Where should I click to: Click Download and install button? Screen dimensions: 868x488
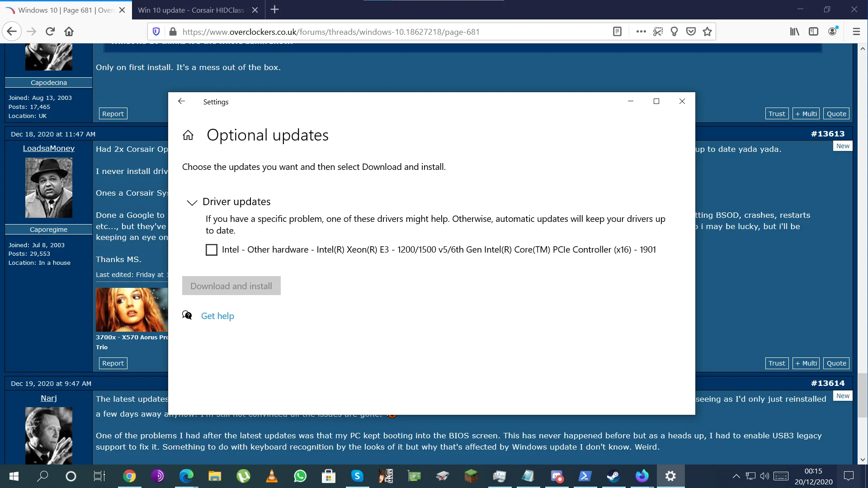(231, 286)
